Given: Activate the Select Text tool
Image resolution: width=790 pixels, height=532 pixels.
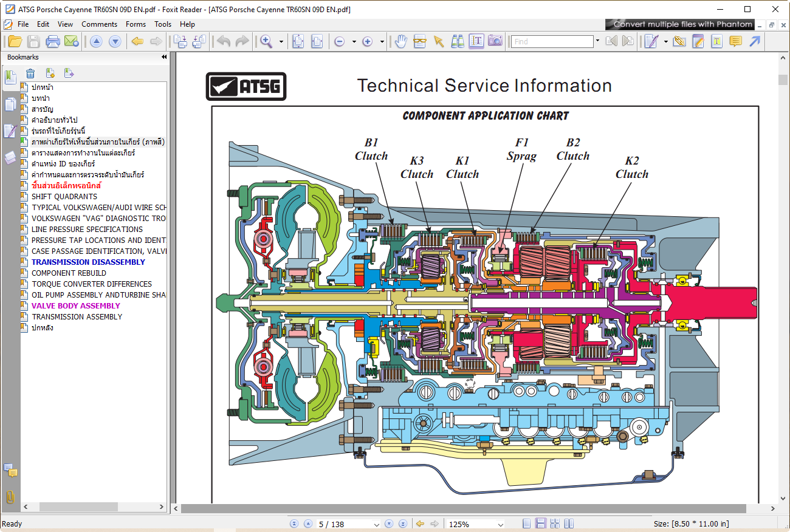Looking at the screenshot, I should pyautogui.click(x=476, y=41).
